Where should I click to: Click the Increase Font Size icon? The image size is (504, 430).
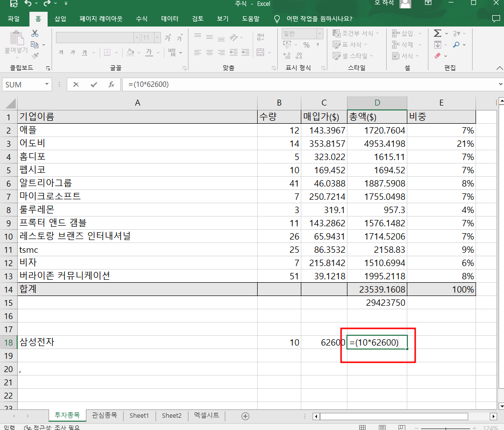pyautogui.click(x=168, y=38)
